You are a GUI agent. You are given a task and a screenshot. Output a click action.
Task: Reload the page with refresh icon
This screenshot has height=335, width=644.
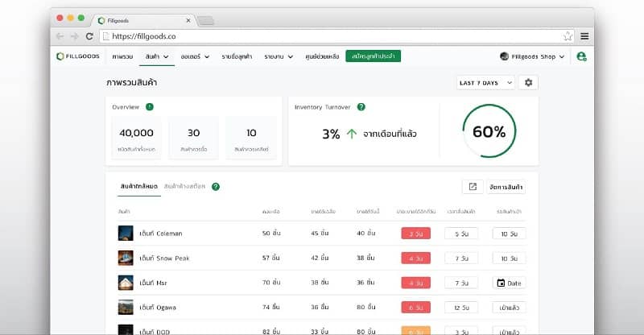coord(89,36)
